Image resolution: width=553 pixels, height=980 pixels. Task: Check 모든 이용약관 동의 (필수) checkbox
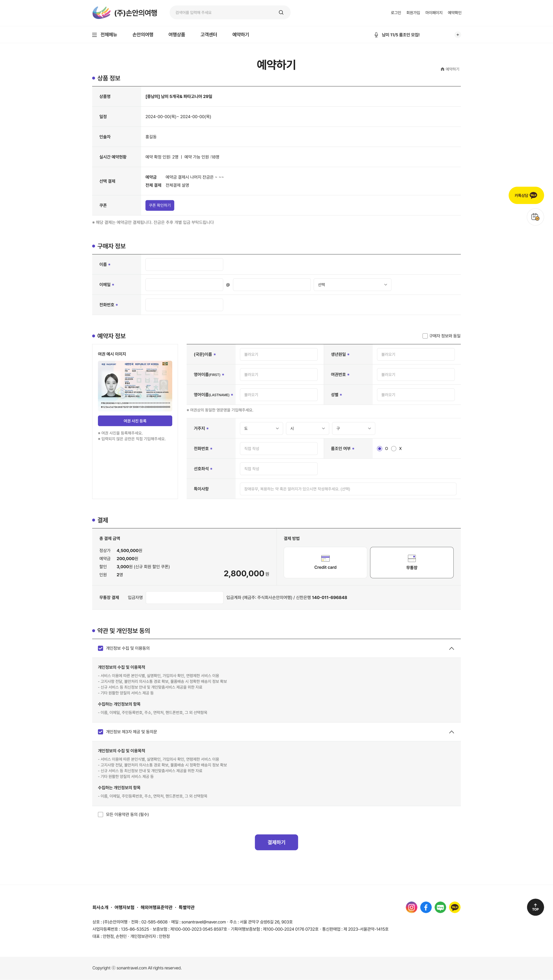[100, 814]
